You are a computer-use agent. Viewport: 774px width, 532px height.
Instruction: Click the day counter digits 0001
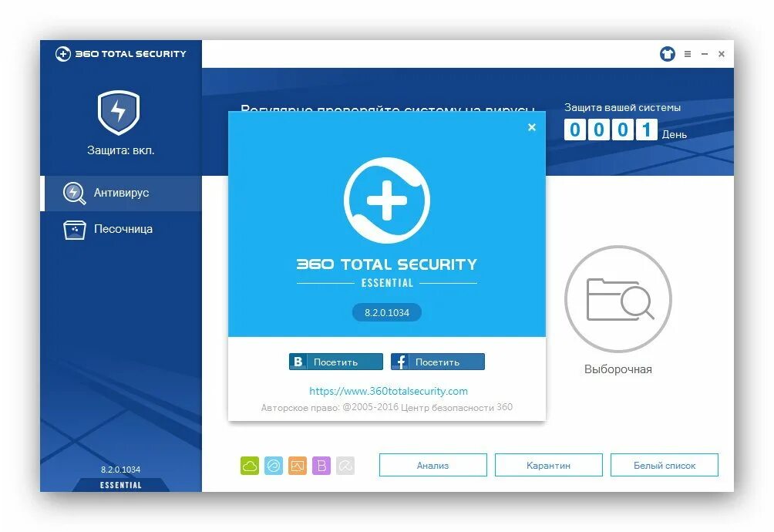click(611, 130)
